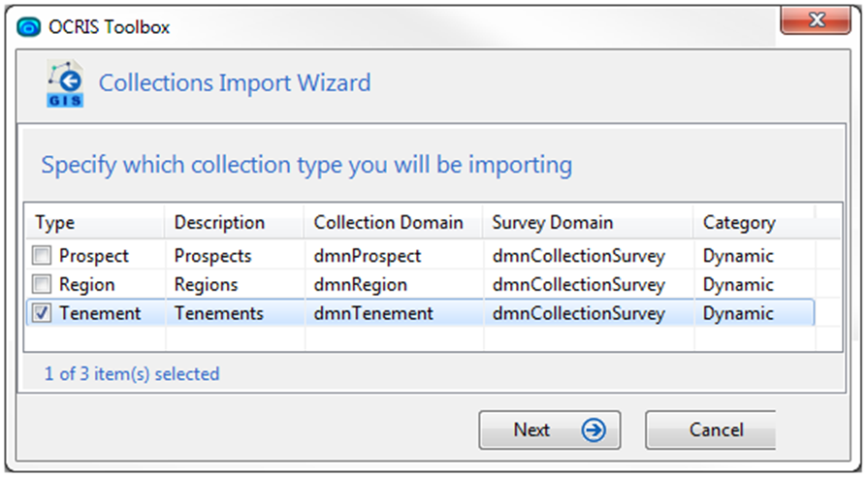Viewport: 868px width, 477px height.
Task: Click the arrow icon on Next button
Action: [593, 429]
